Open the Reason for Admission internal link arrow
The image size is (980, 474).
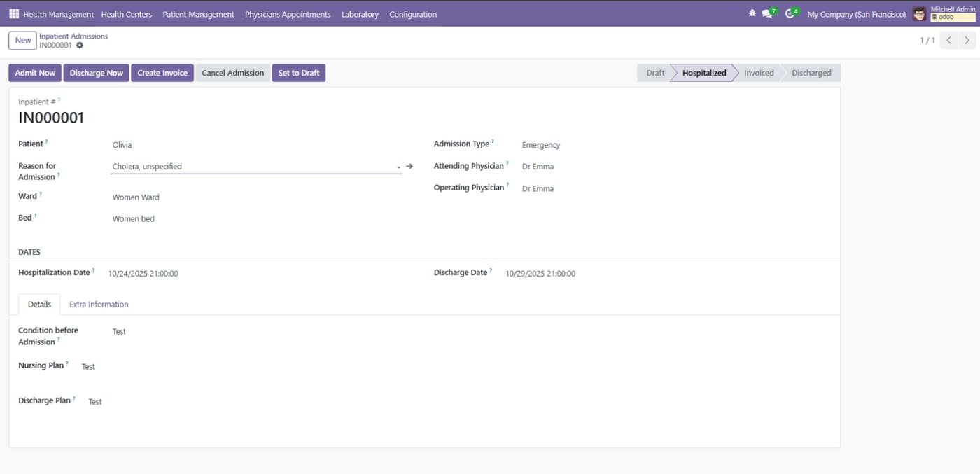pyautogui.click(x=409, y=167)
